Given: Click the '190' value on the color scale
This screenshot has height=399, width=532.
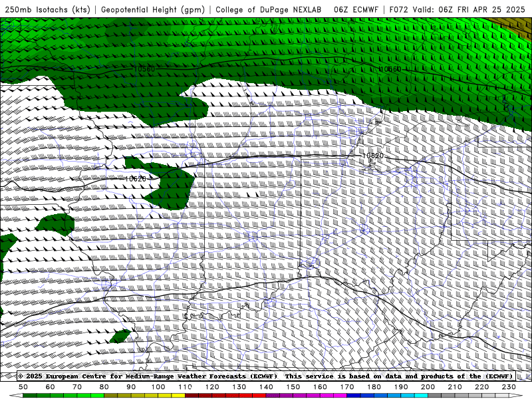Looking at the screenshot, I should (401, 387).
